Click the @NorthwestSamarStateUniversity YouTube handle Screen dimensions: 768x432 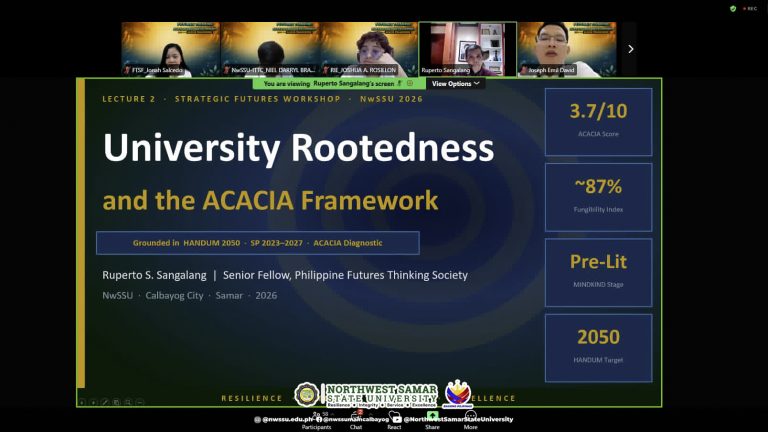pyautogui.click(x=453, y=419)
